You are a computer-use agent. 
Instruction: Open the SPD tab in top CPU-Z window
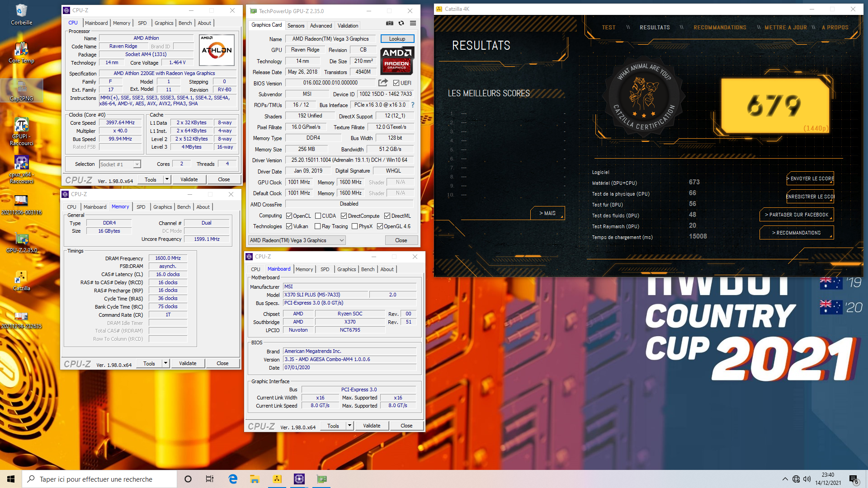[x=142, y=23]
